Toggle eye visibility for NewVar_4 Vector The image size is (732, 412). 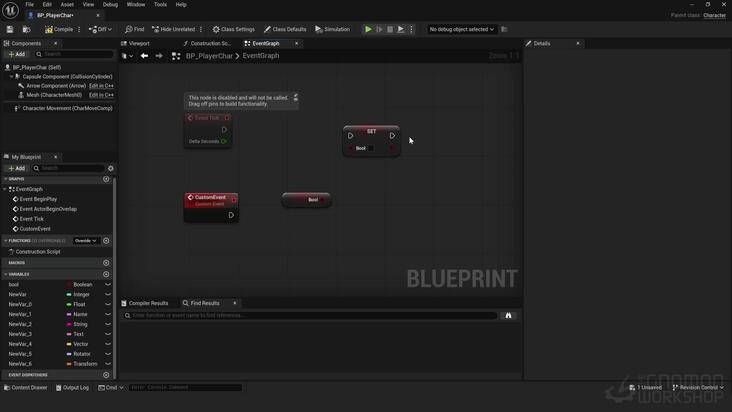coord(108,344)
